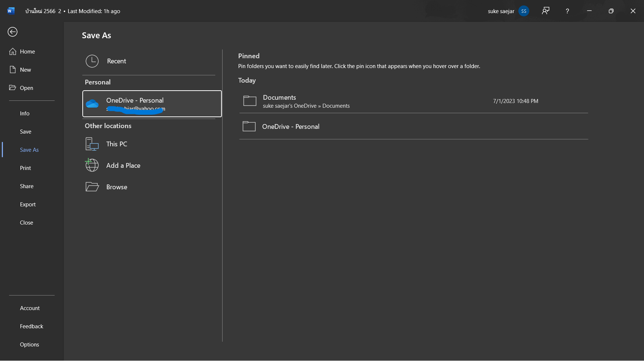Select the Save As tab

point(29,150)
